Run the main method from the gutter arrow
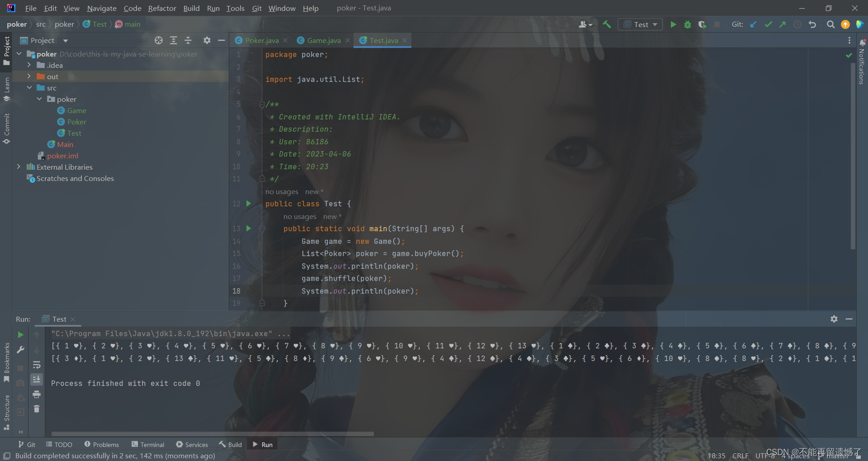Screen dimensions: 868x461 click(x=248, y=228)
